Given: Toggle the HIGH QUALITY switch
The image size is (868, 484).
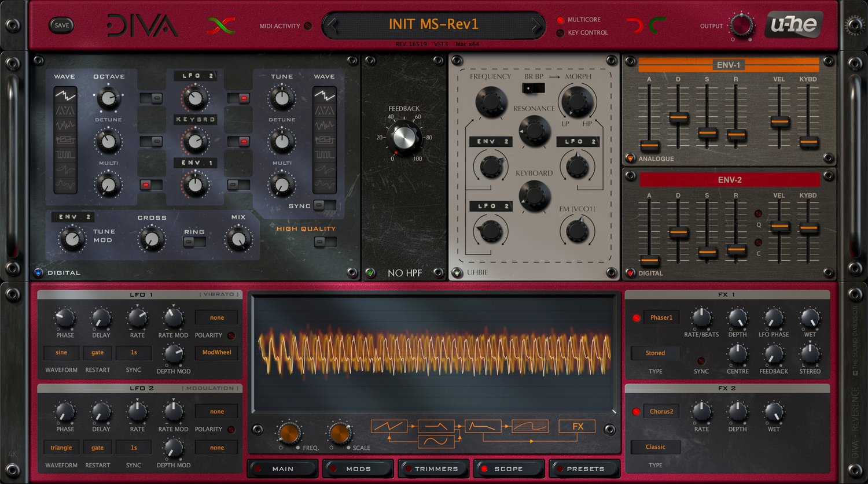Looking at the screenshot, I should [x=325, y=242].
